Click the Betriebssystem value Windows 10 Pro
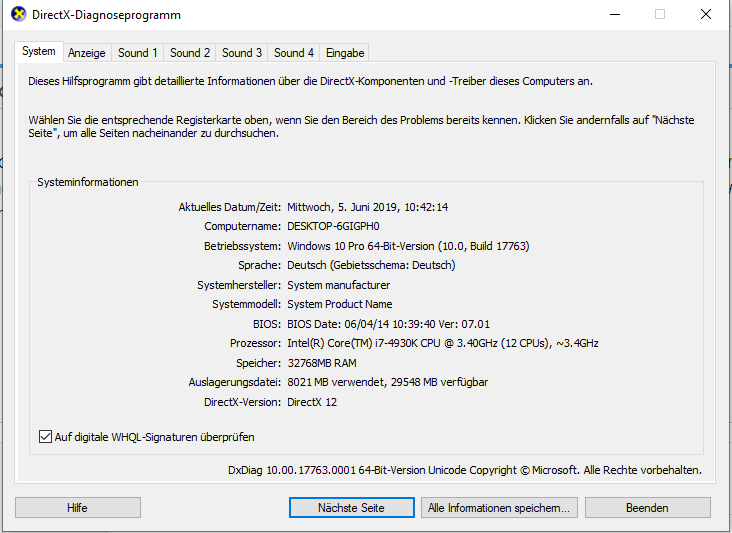This screenshot has width=732, height=533. click(x=408, y=246)
